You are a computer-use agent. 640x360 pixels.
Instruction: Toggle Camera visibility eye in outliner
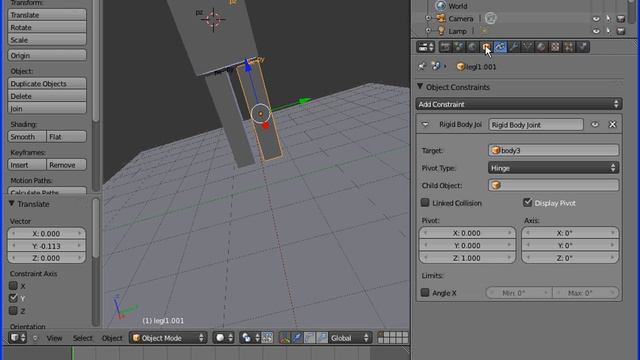pyautogui.click(x=596, y=19)
